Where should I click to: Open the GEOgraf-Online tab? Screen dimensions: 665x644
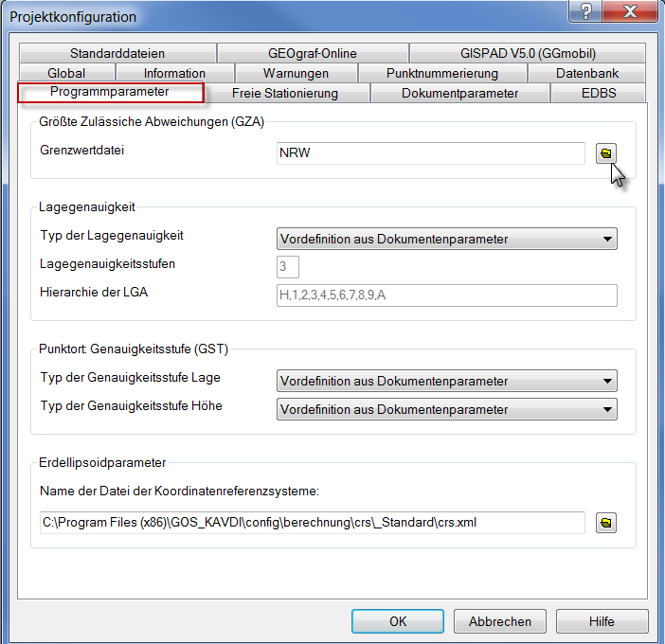point(313,54)
